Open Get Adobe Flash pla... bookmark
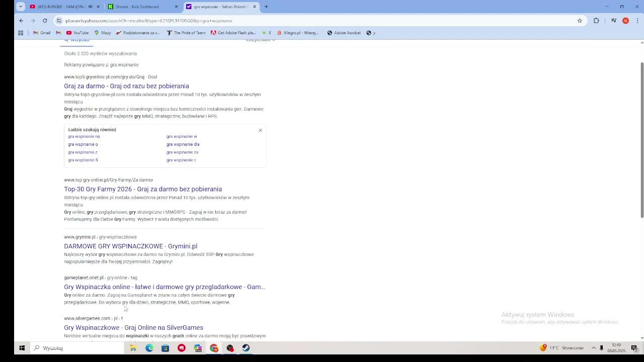 [233, 33]
